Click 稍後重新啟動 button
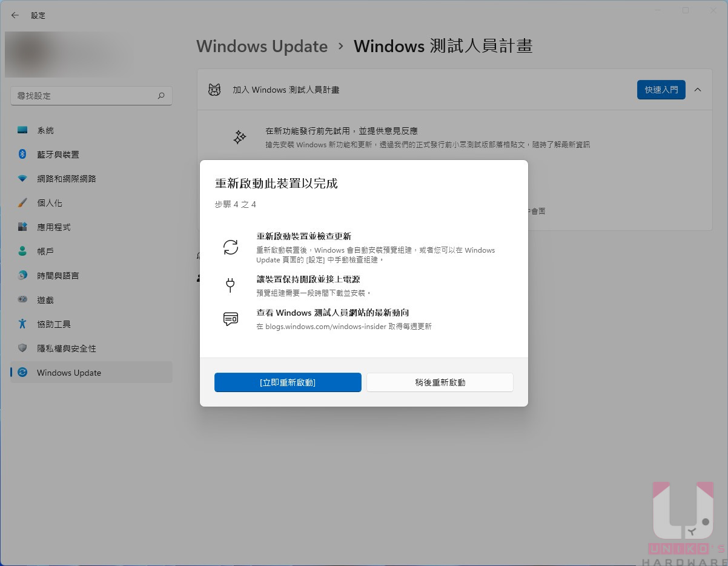 pos(440,382)
